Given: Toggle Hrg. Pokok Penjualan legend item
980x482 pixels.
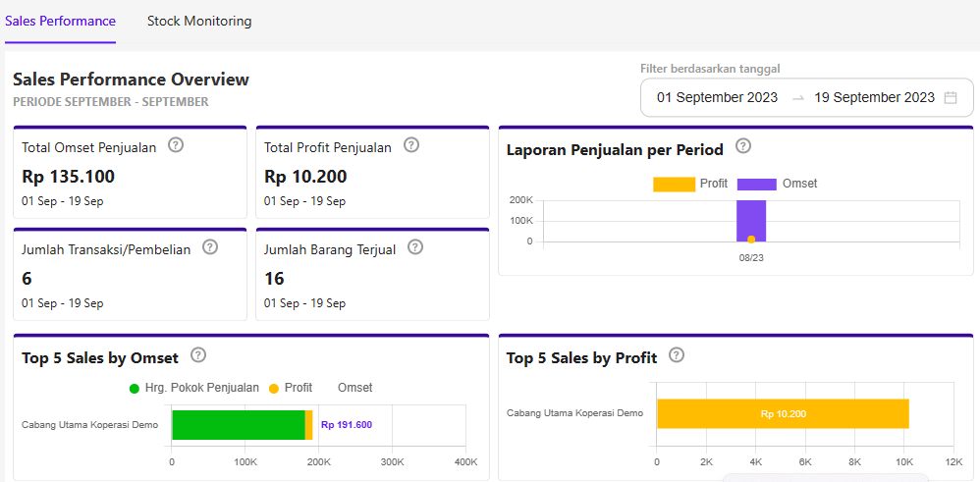Looking at the screenshot, I should pyautogui.click(x=193, y=388).
